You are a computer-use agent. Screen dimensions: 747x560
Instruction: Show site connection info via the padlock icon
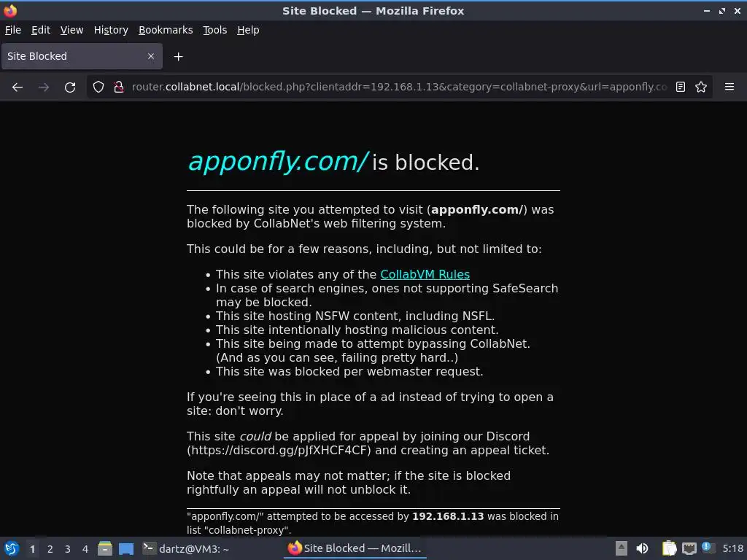click(x=119, y=87)
